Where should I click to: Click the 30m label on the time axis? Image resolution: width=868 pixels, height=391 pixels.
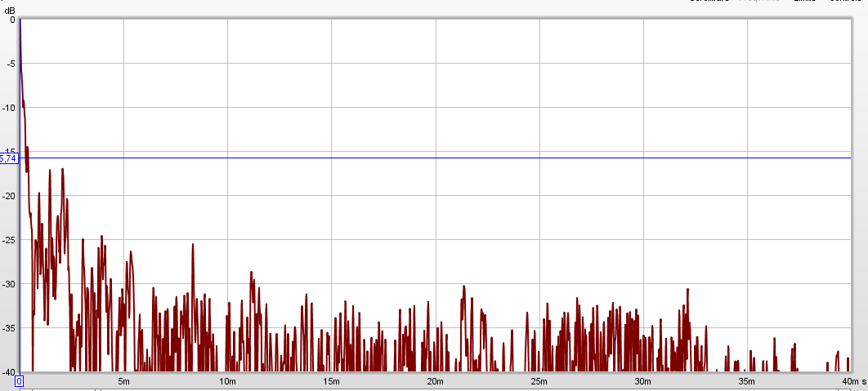point(642,381)
